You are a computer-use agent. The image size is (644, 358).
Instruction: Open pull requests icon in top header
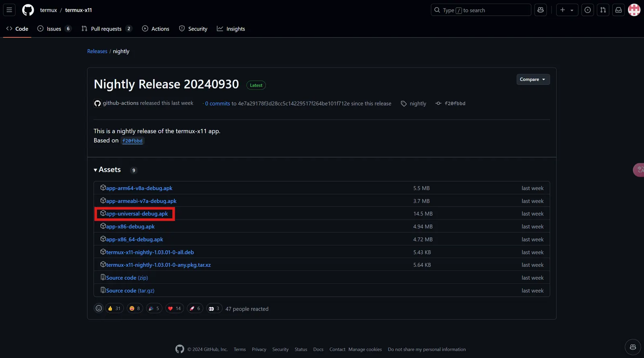[x=603, y=10]
